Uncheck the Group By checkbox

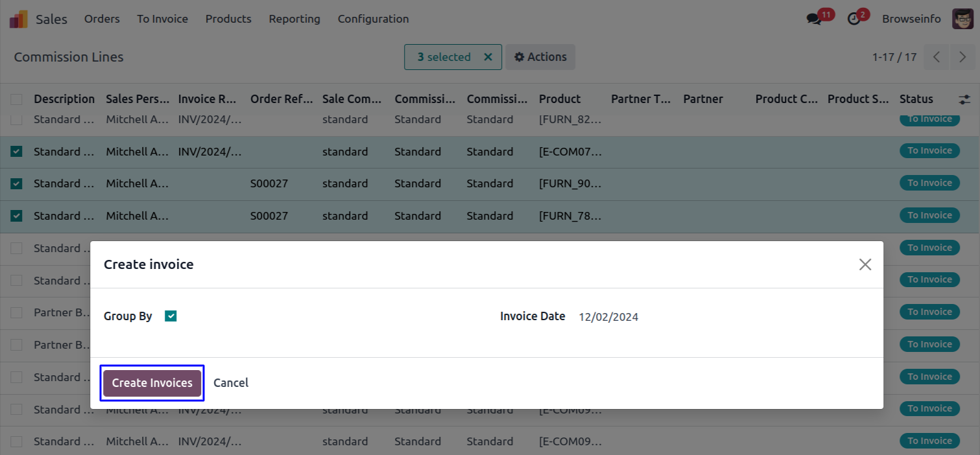click(171, 316)
